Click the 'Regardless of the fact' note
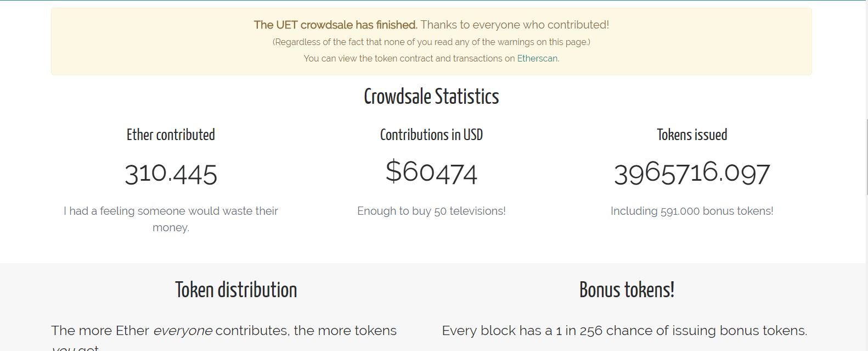The width and height of the screenshot is (868, 351). pyautogui.click(x=431, y=42)
